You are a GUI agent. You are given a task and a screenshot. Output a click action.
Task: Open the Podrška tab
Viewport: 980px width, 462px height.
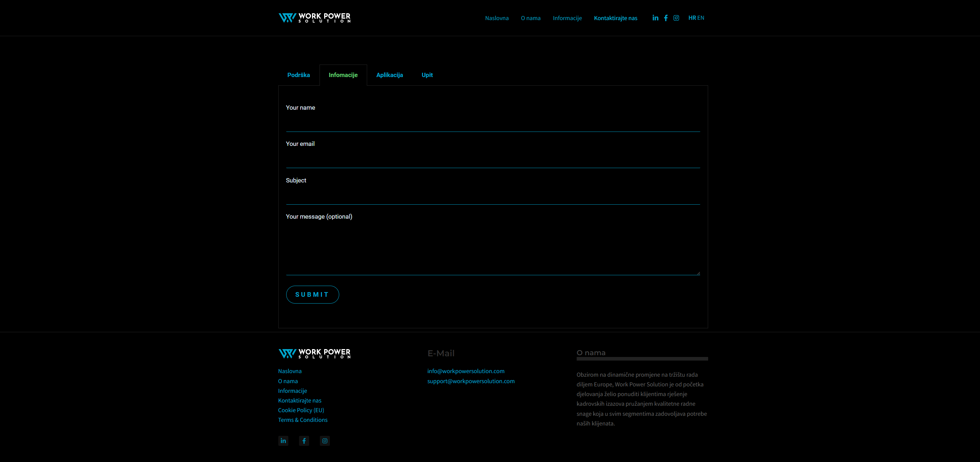(298, 75)
